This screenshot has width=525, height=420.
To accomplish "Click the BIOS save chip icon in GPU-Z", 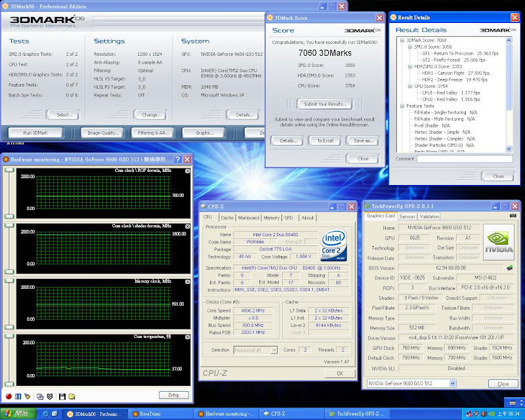I will 510,268.
